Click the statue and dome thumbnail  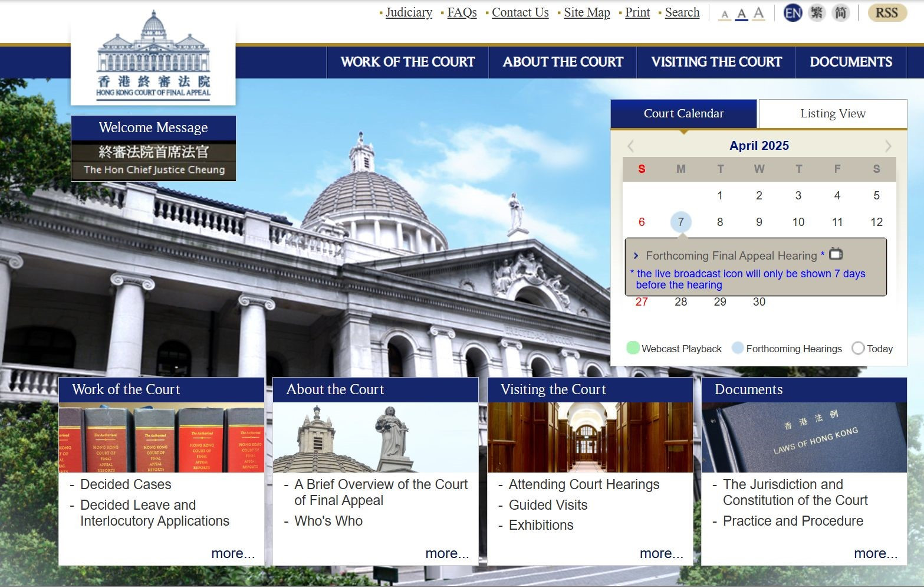[376, 437]
